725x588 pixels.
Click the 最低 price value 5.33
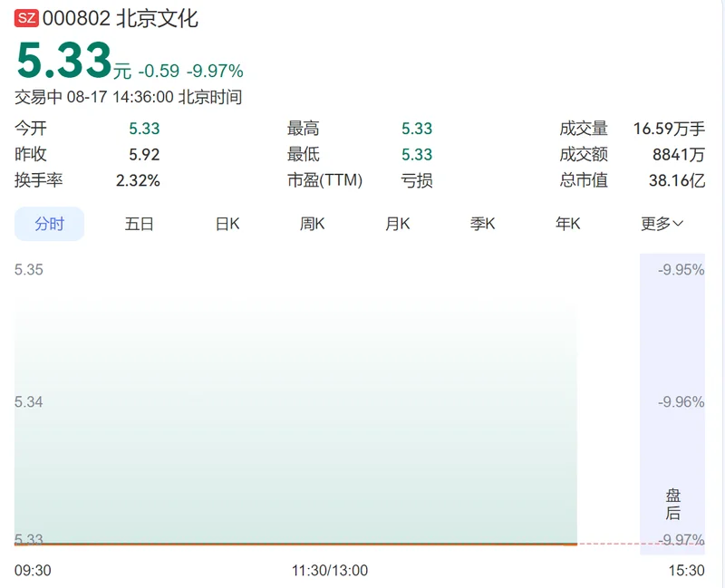click(x=417, y=154)
